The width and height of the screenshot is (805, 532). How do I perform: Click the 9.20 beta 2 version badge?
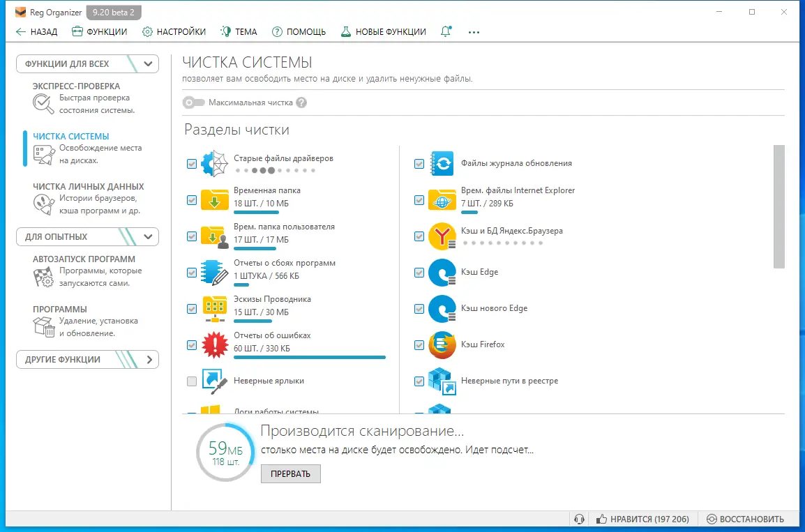click(114, 13)
